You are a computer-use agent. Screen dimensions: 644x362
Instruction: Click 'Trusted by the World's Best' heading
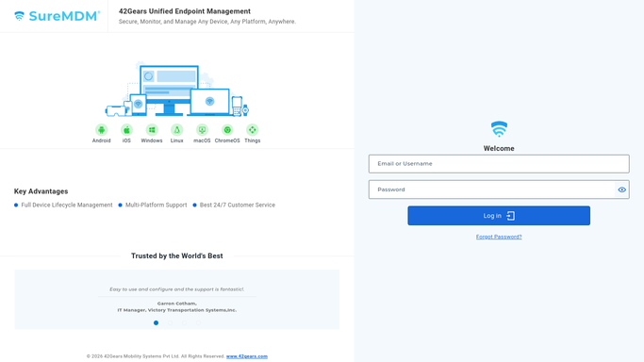click(x=177, y=255)
